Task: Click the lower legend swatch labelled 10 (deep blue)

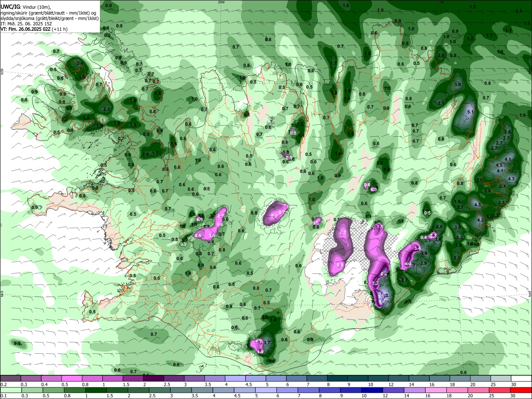Action: 372,390
